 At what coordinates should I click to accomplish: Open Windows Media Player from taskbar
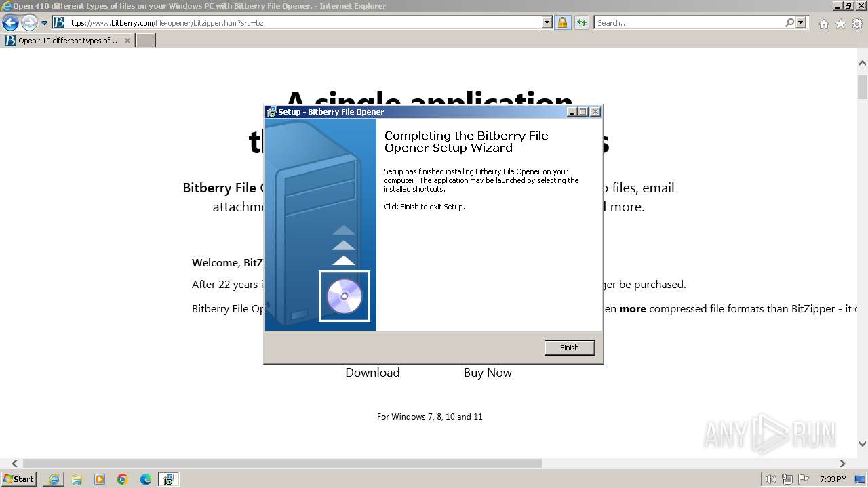(x=100, y=479)
